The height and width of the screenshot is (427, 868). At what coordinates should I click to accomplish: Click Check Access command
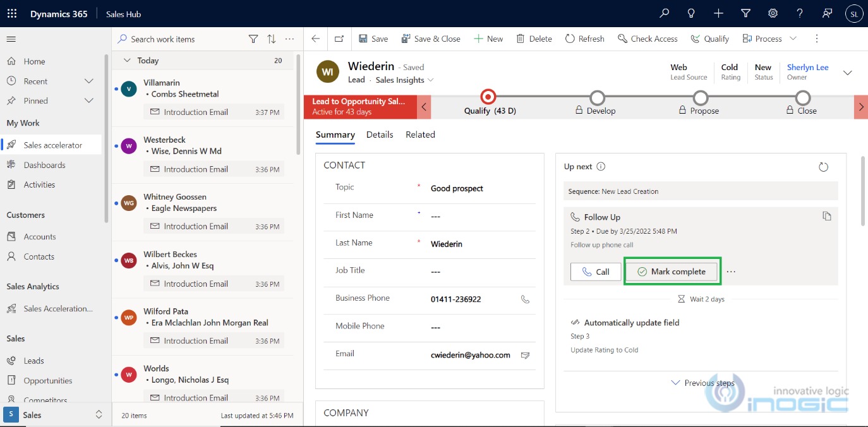click(648, 39)
